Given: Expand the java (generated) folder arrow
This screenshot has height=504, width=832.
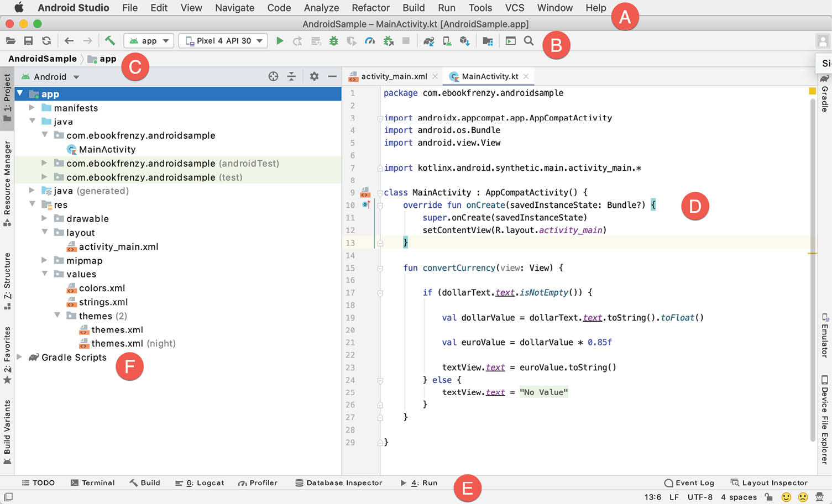Looking at the screenshot, I should 32,191.
